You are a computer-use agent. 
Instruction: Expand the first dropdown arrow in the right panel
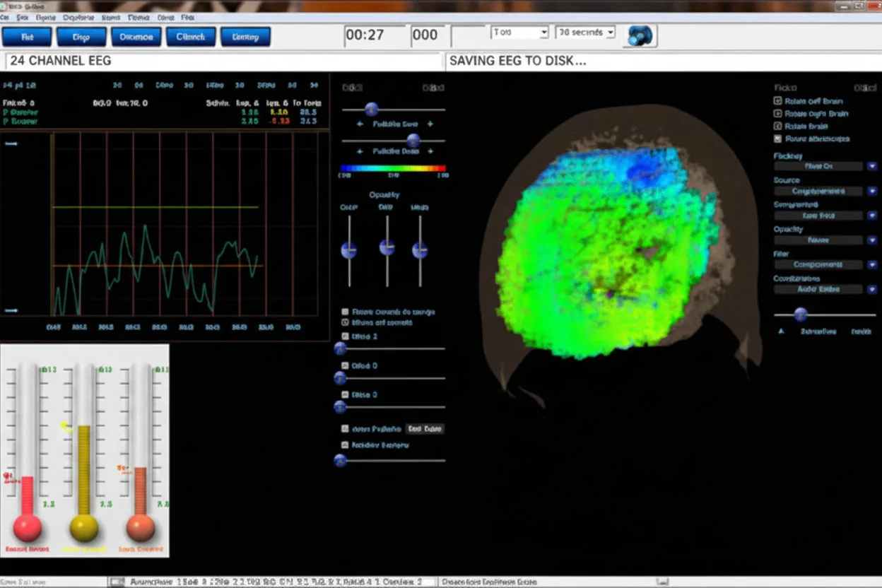click(x=872, y=166)
